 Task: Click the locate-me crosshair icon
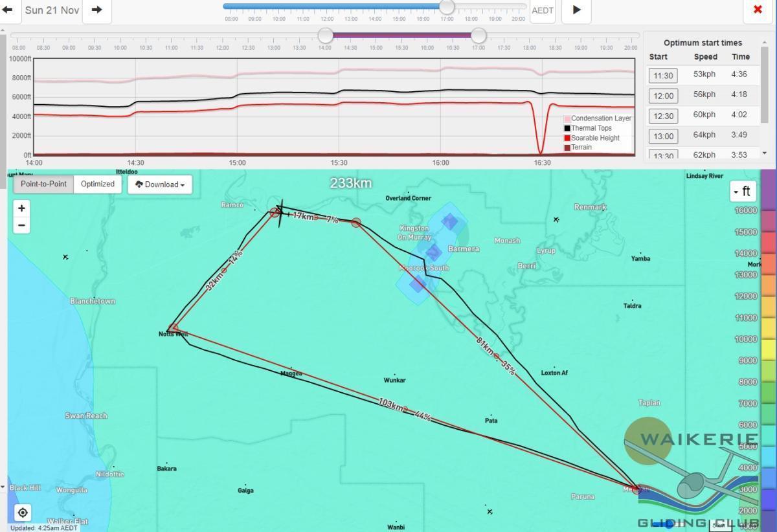click(x=23, y=513)
